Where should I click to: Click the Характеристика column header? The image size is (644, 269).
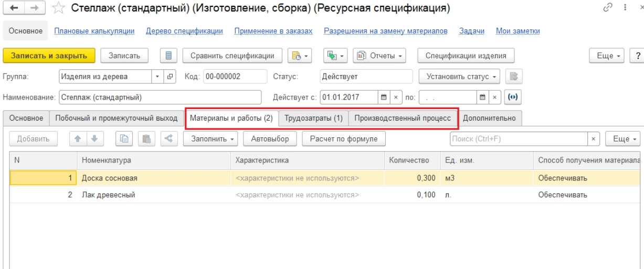pyautogui.click(x=308, y=160)
